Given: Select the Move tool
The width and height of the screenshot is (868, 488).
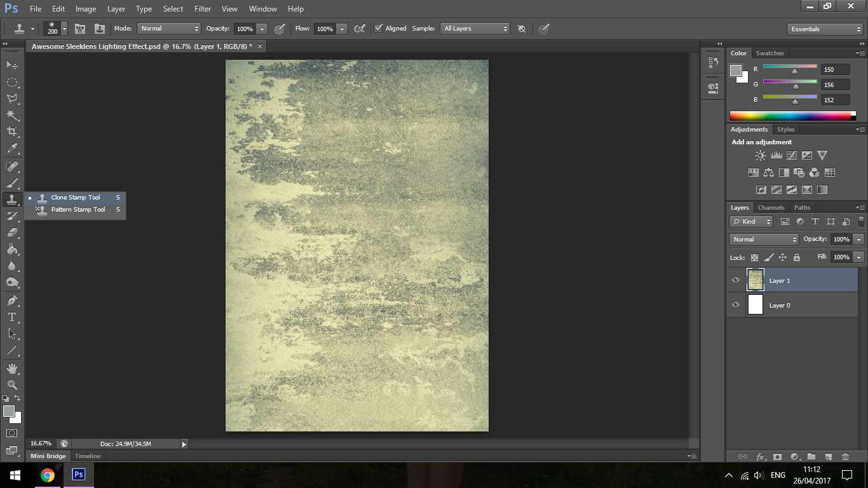Looking at the screenshot, I should point(12,65).
